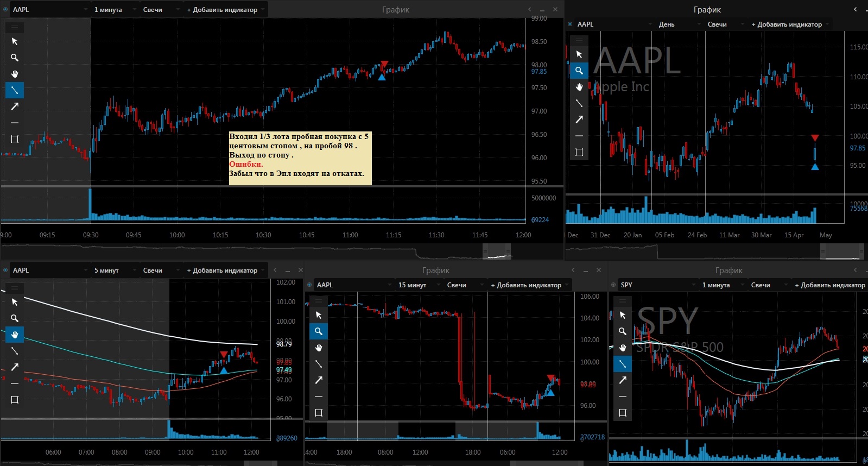The width and height of the screenshot is (868, 466).
Task: Select the cursor pointer tool in the SPY chart
Action: [623, 315]
